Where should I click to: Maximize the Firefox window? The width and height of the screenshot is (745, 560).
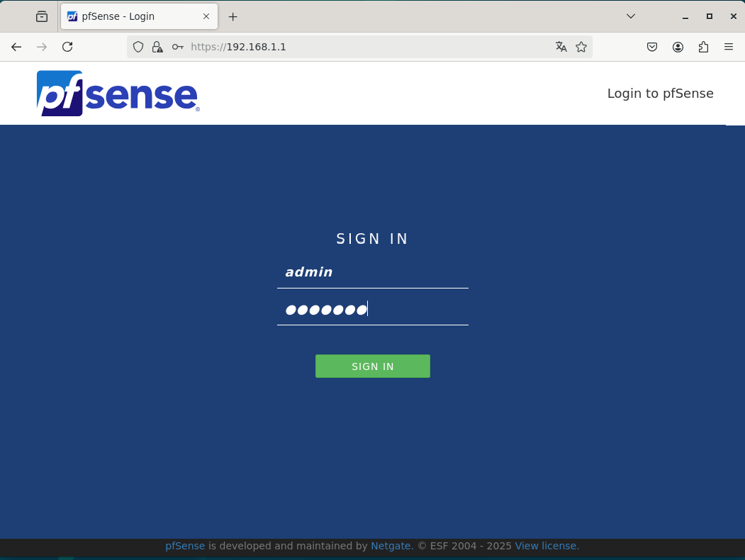710,16
